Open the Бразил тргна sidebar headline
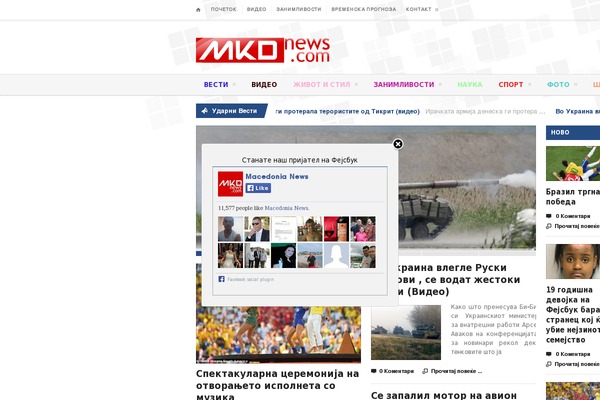 [573, 196]
